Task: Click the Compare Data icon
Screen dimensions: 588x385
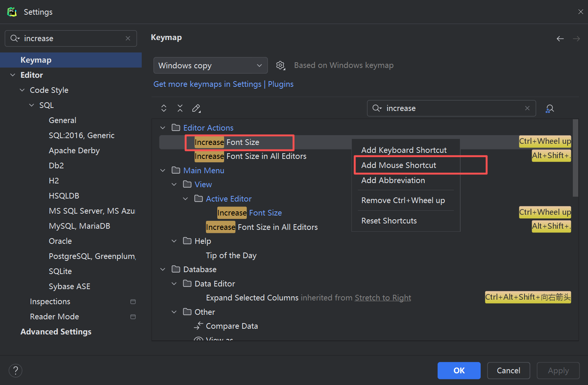Action: (x=198, y=326)
